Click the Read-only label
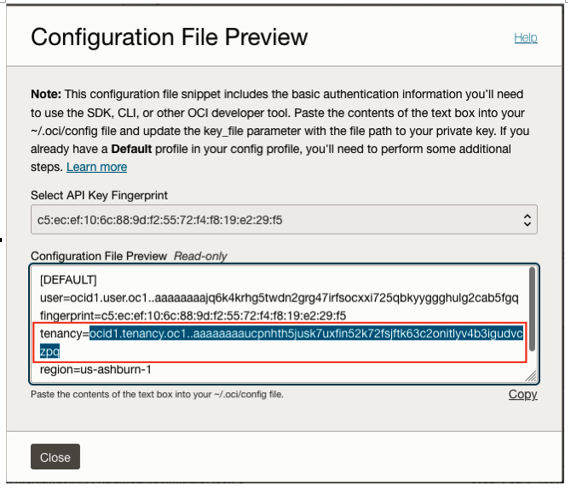568x488 pixels. [x=200, y=256]
